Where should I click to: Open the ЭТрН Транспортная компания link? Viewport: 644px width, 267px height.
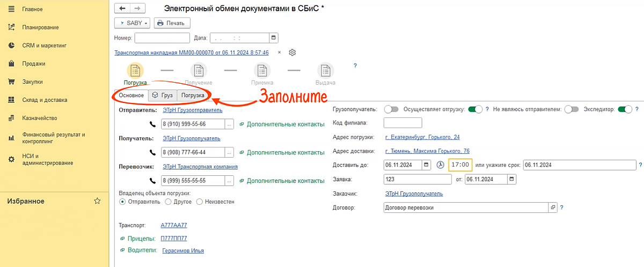point(200,167)
